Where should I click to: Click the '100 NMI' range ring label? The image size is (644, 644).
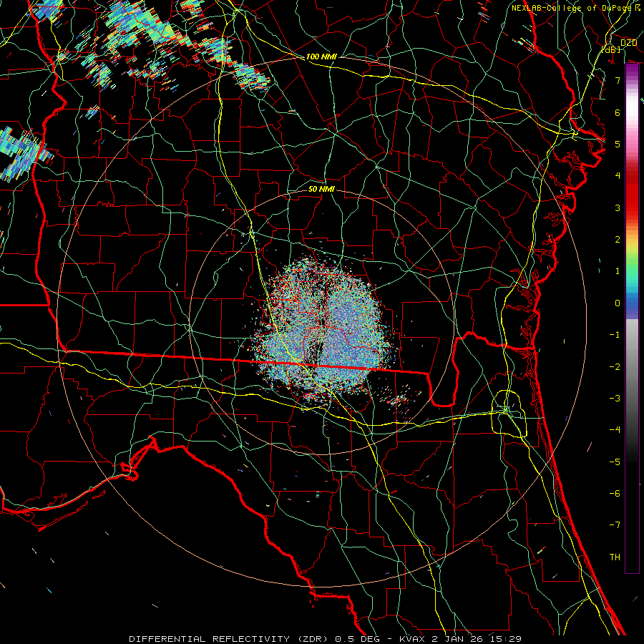click(x=321, y=57)
